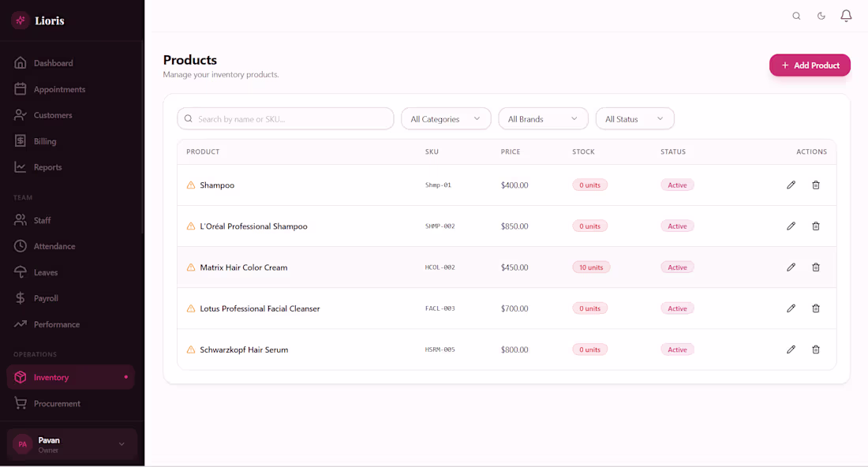Expand the All Categories filter
The image size is (868, 467).
click(446, 119)
